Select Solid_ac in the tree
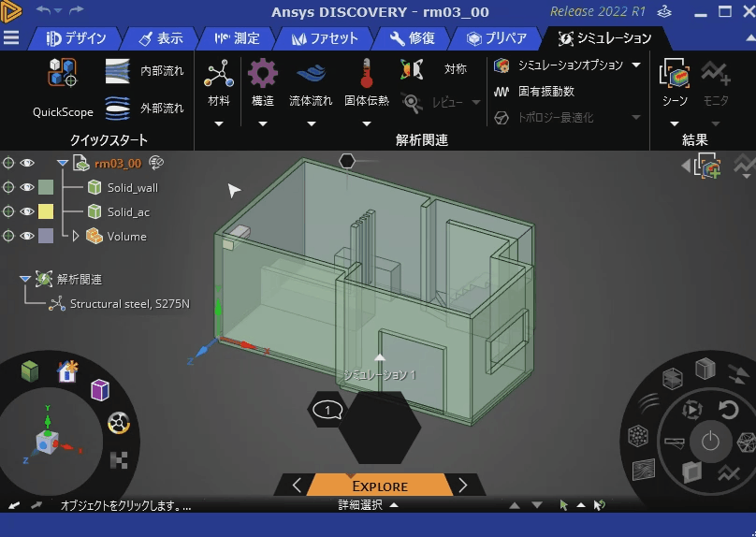The width and height of the screenshot is (756, 537). point(128,212)
